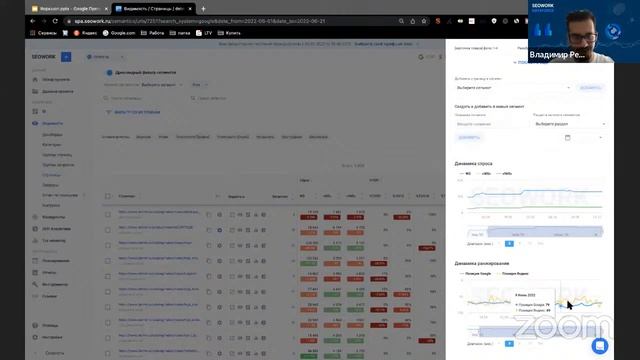Open the red S browser extension

(438, 21)
